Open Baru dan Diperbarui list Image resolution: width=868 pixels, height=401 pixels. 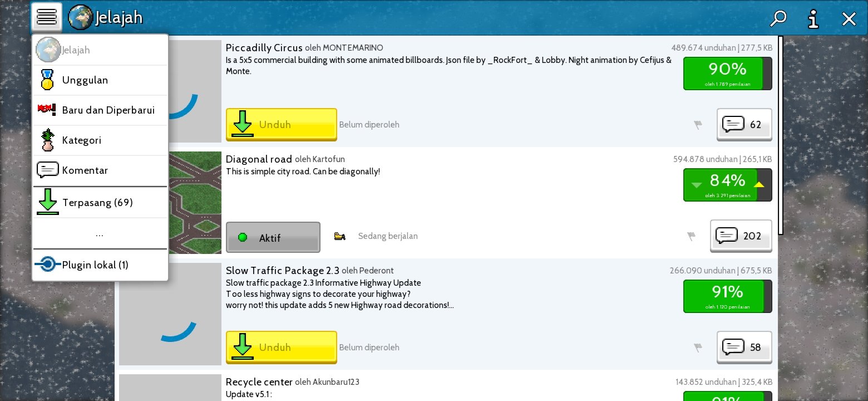[x=100, y=110]
